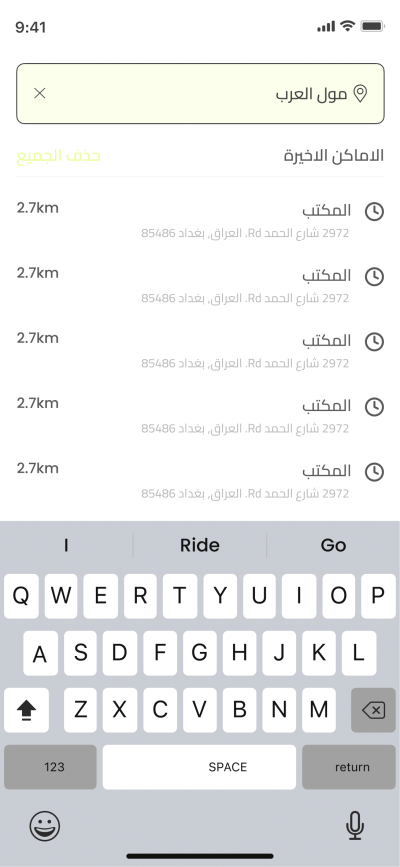Choose the 'I' keyboard suggestion
The width and height of the screenshot is (400, 867).
(66, 545)
